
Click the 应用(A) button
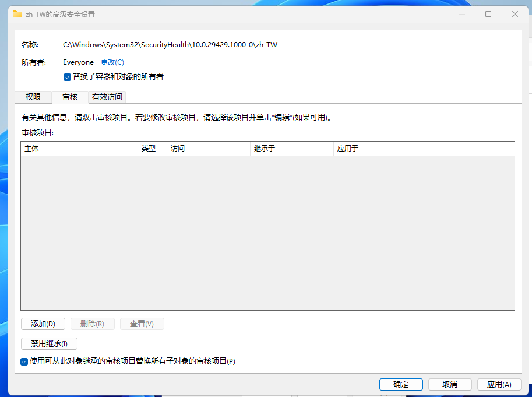499,384
